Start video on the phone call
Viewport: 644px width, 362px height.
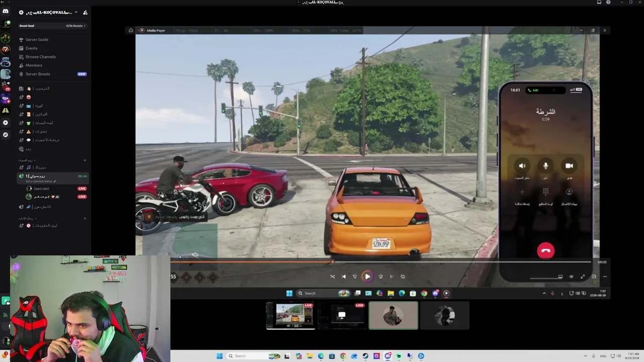(x=569, y=165)
